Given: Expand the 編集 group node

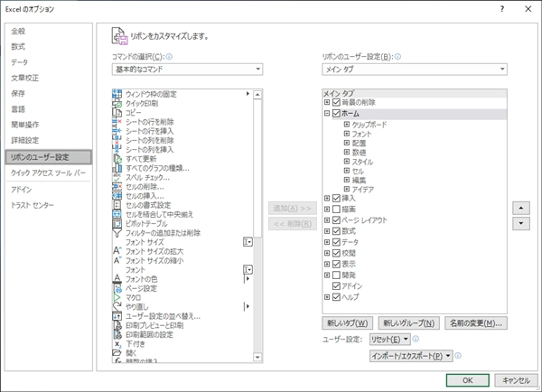Looking at the screenshot, I should click(347, 180).
